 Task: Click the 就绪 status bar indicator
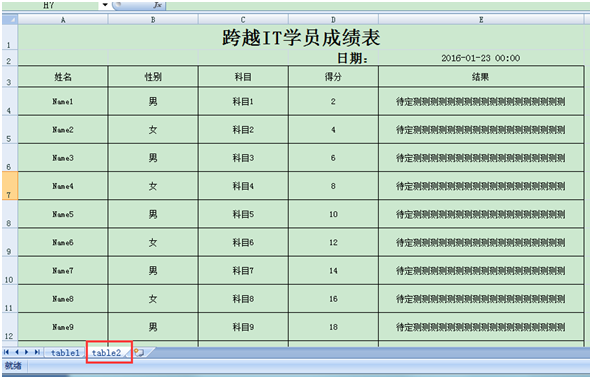[x=13, y=366]
